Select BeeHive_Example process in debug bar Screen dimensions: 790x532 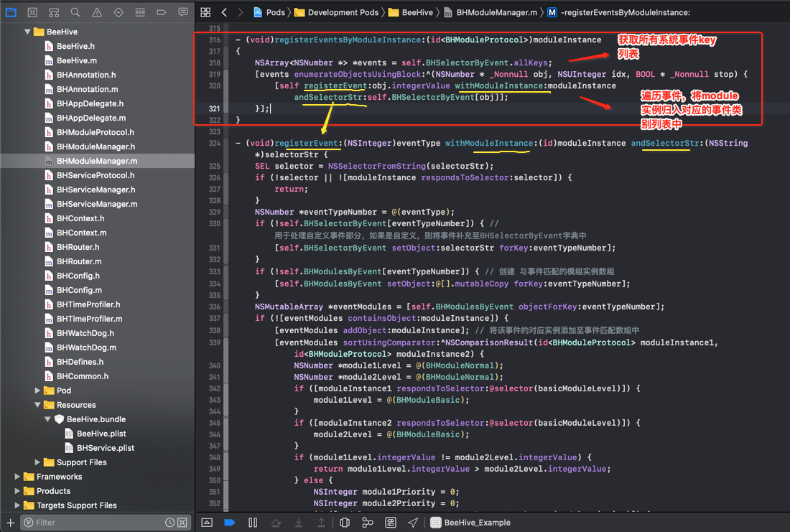pyautogui.click(x=470, y=523)
